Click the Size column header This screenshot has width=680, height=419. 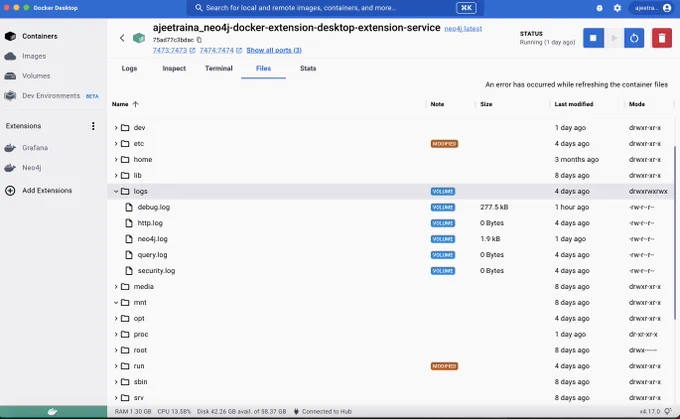tap(486, 104)
